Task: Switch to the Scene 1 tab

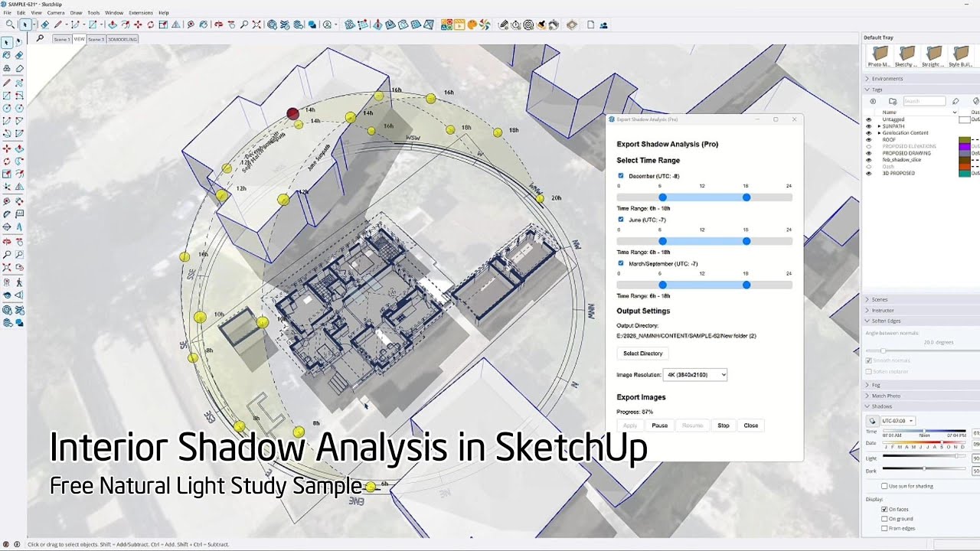Action: pyautogui.click(x=61, y=39)
